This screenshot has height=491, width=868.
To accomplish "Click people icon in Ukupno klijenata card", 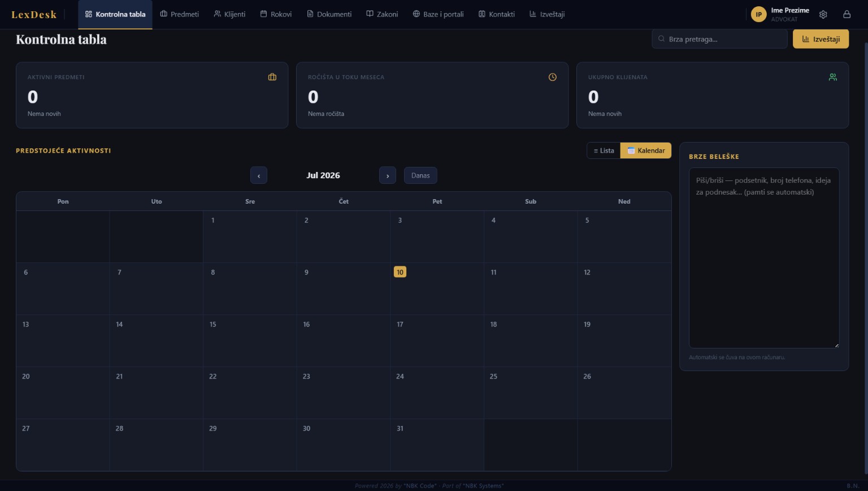I will tap(833, 77).
